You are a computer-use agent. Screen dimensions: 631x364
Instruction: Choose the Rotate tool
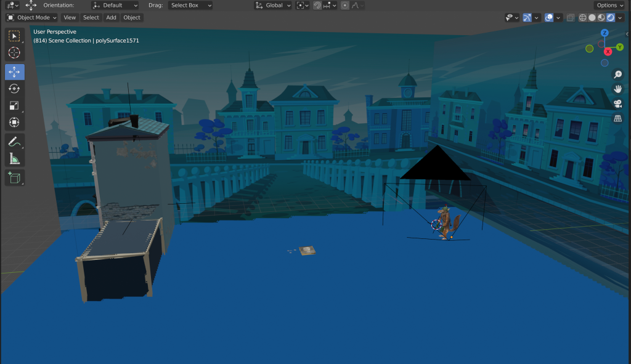pyautogui.click(x=15, y=89)
